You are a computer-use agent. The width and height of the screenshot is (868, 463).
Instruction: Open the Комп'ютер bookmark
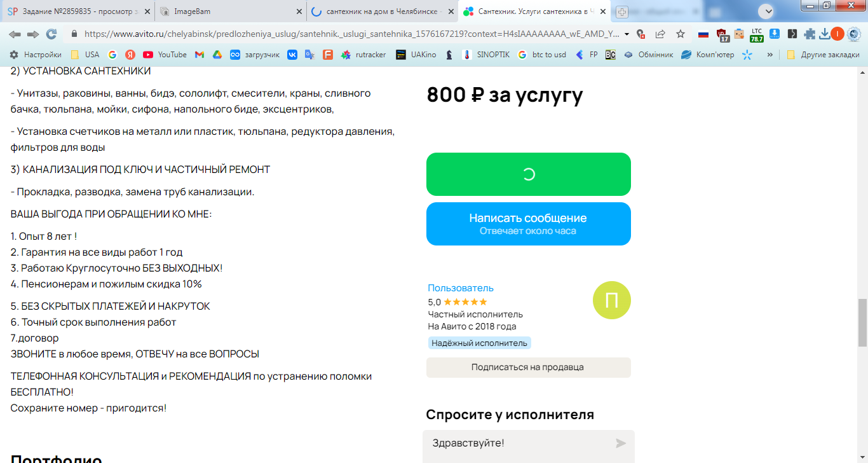point(707,55)
